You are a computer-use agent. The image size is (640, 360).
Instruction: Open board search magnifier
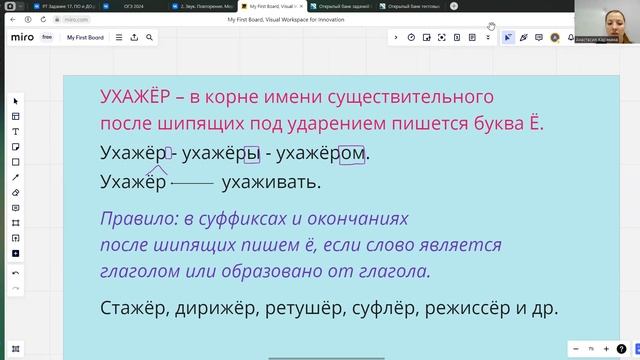[x=149, y=38]
